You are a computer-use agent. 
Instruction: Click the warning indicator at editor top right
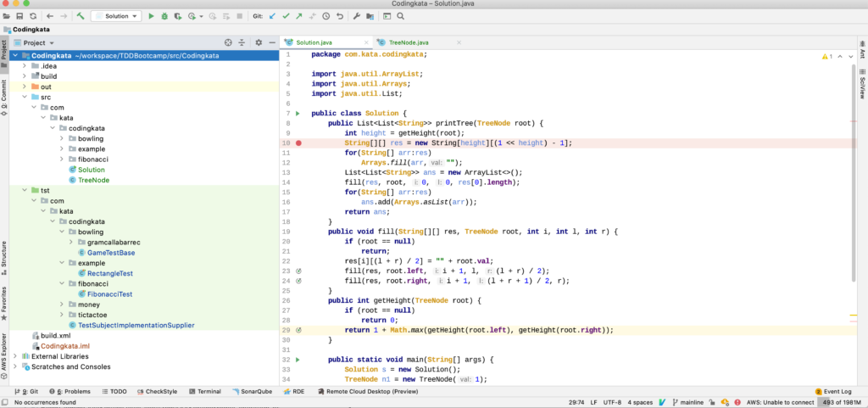pyautogui.click(x=827, y=57)
